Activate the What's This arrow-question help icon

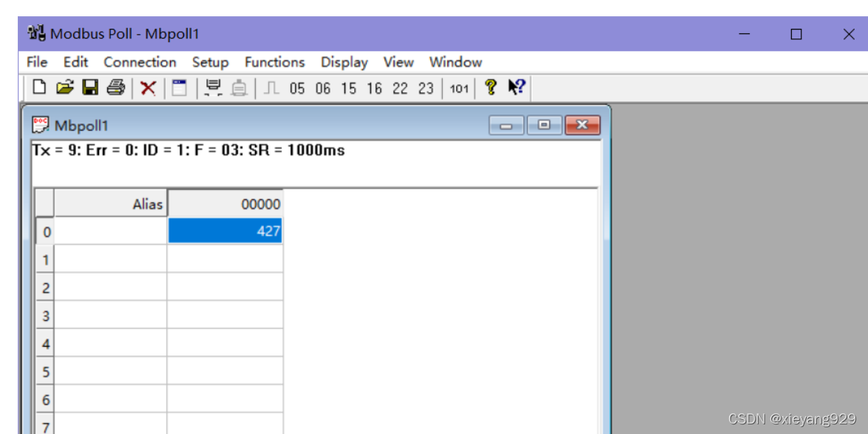click(x=517, y=87)
